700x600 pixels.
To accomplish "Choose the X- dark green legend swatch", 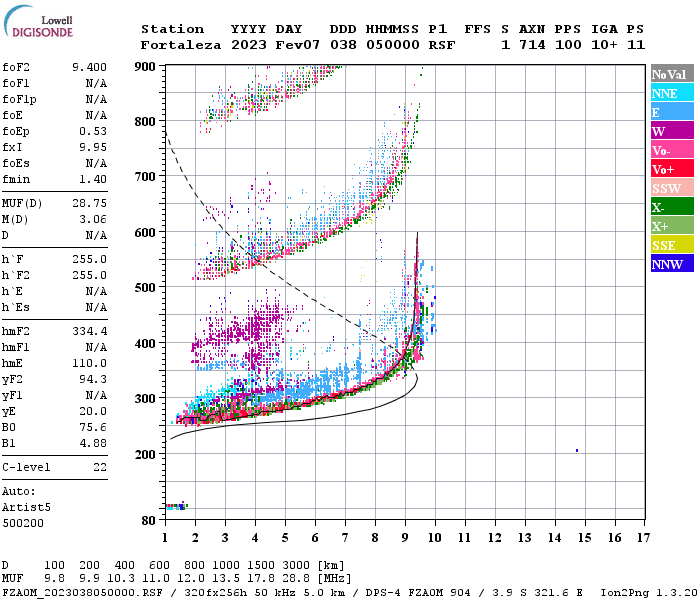I will click(671, 207).
